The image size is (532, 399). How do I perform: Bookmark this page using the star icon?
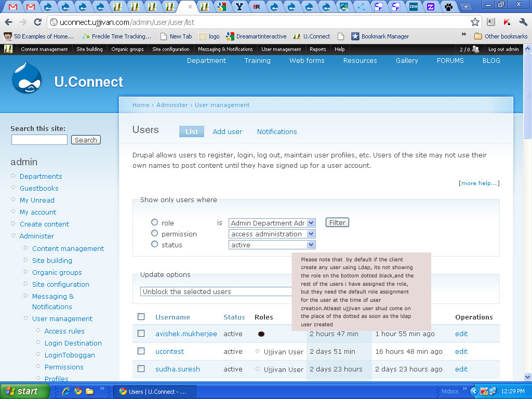tap(475, 22)
